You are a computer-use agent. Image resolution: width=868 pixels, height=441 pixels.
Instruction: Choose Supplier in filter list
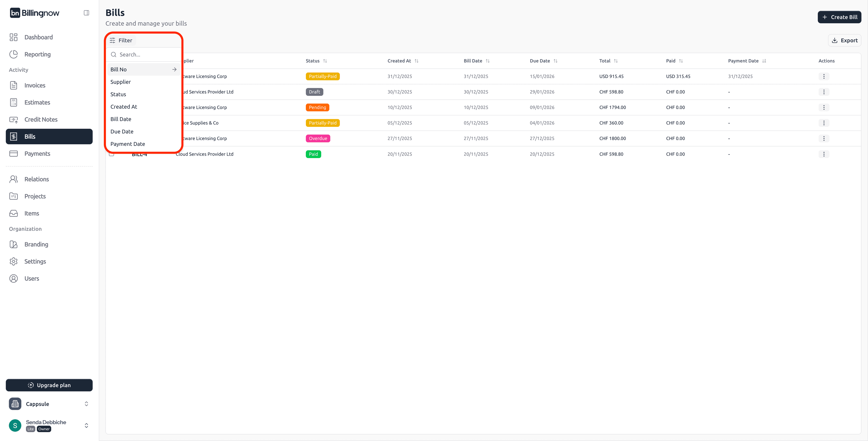[x=121, y=82]
